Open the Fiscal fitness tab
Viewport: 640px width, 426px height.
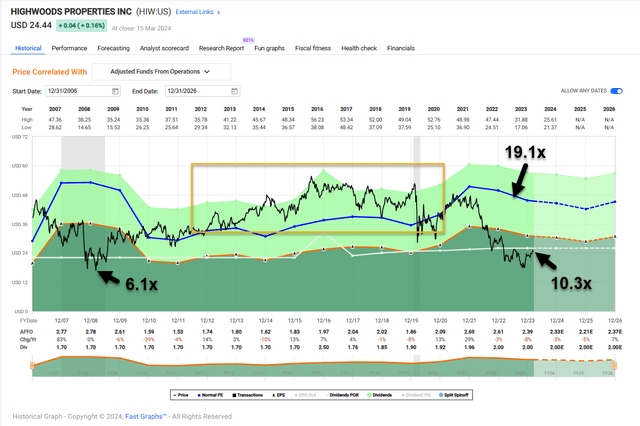click(x=313, y=48)
